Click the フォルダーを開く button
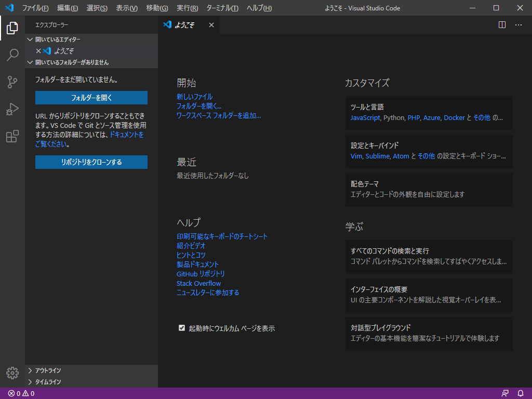 coord(91,98)
